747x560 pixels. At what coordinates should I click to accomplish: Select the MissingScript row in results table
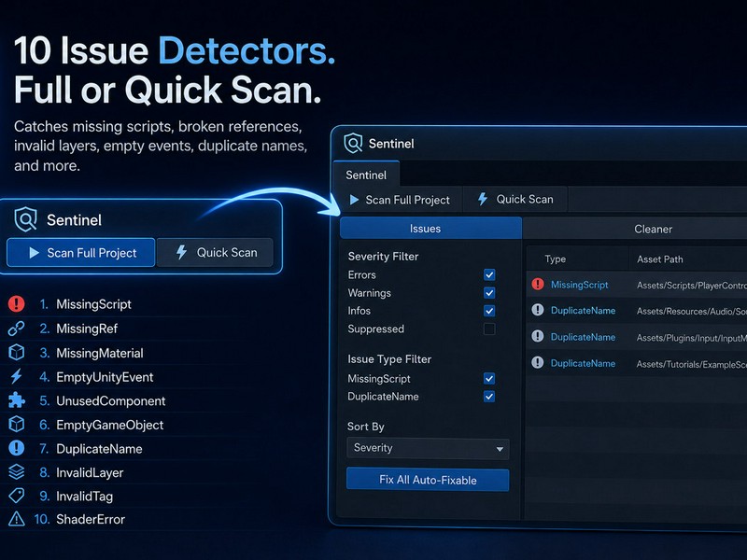[637, 285]
